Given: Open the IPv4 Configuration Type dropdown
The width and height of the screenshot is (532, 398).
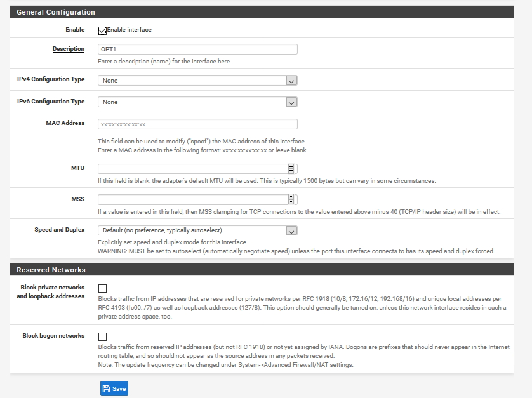Looking at the screenshot, I should pyautogui.click(x=197, y=81).
